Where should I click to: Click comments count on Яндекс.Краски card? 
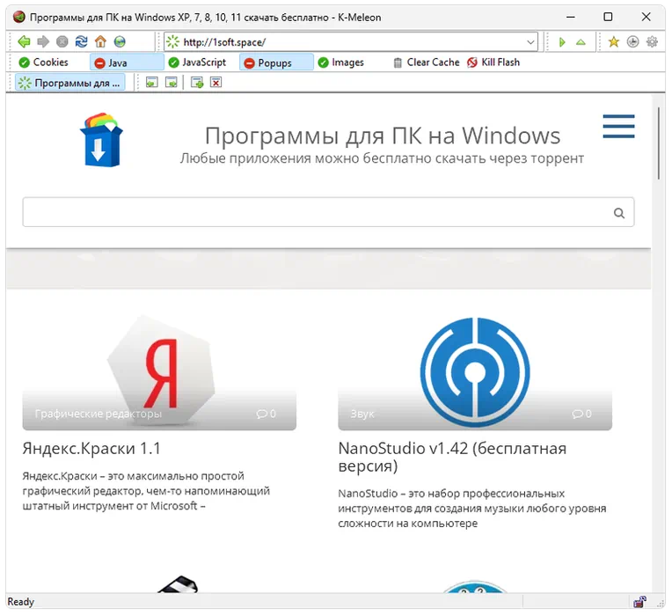coord(266,414)
